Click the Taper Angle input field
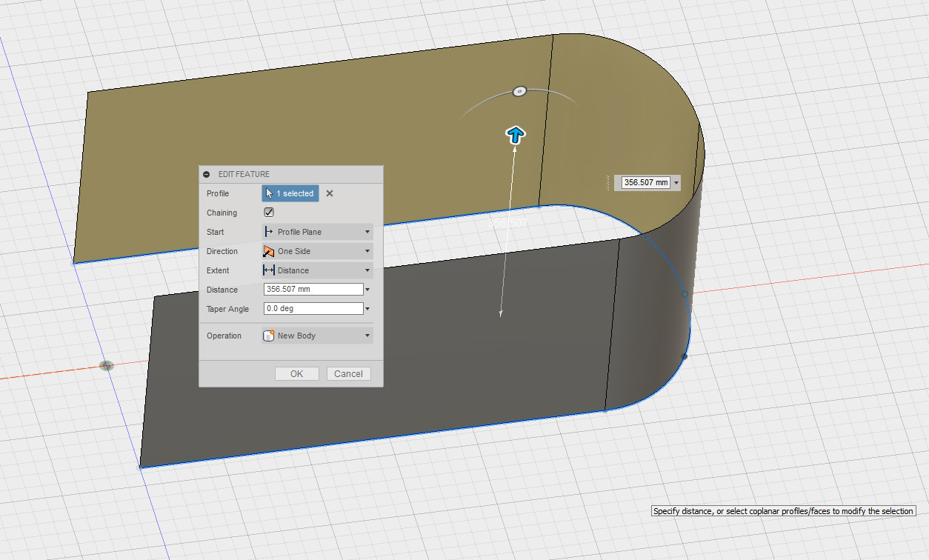929x560 pixels. [x=313, y=309]
